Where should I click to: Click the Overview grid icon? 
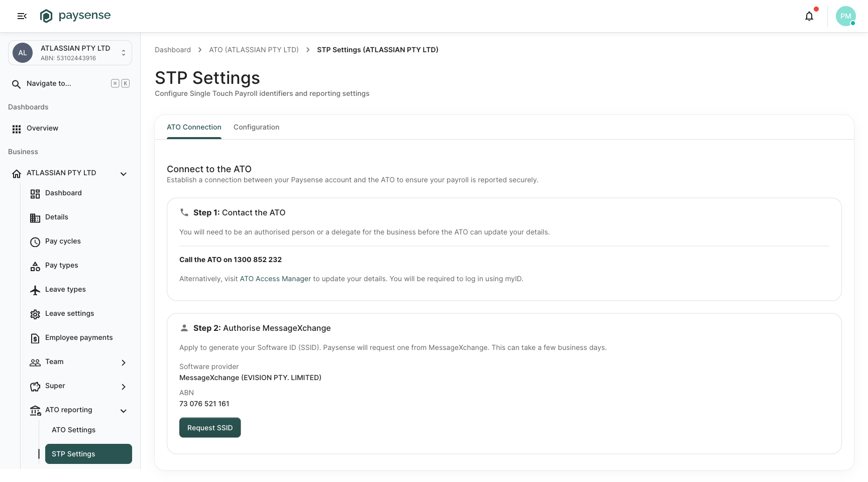click(x=17, y=129)
